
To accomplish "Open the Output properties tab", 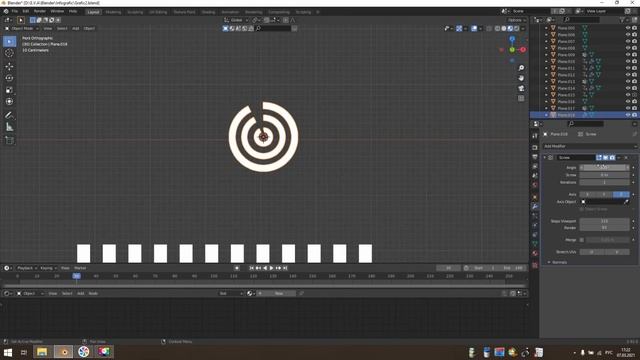I will pos(535,157).
